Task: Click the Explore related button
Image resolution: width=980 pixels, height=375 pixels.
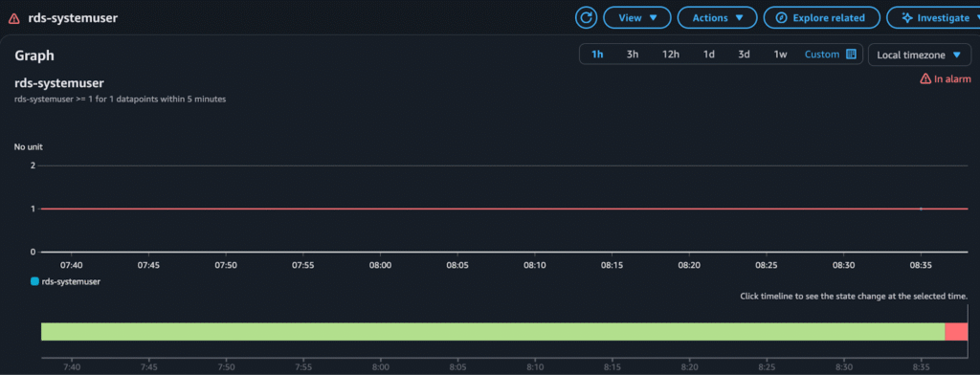Action: pyautogui.click(x=821, y=17)
